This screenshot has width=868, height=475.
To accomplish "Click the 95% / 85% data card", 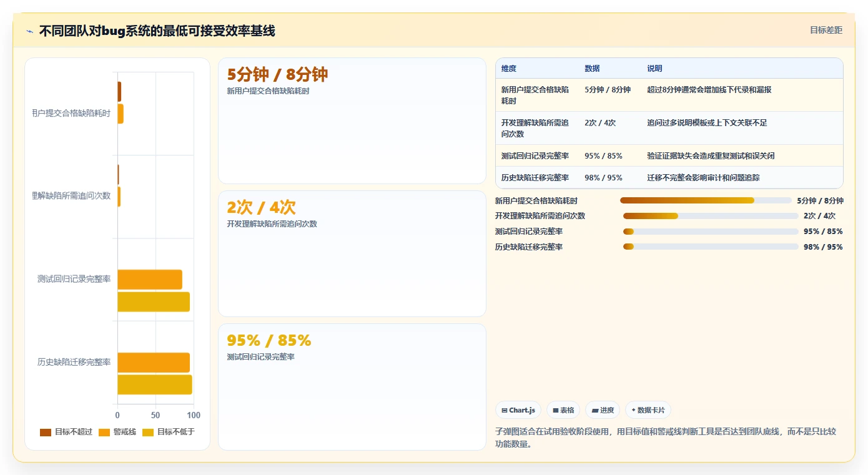I will tap(352, 387).
